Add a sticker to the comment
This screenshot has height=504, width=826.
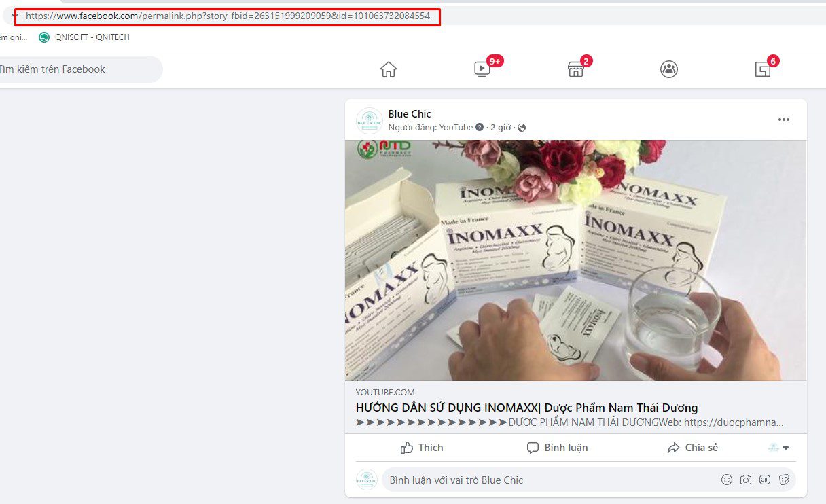[784, 480]
